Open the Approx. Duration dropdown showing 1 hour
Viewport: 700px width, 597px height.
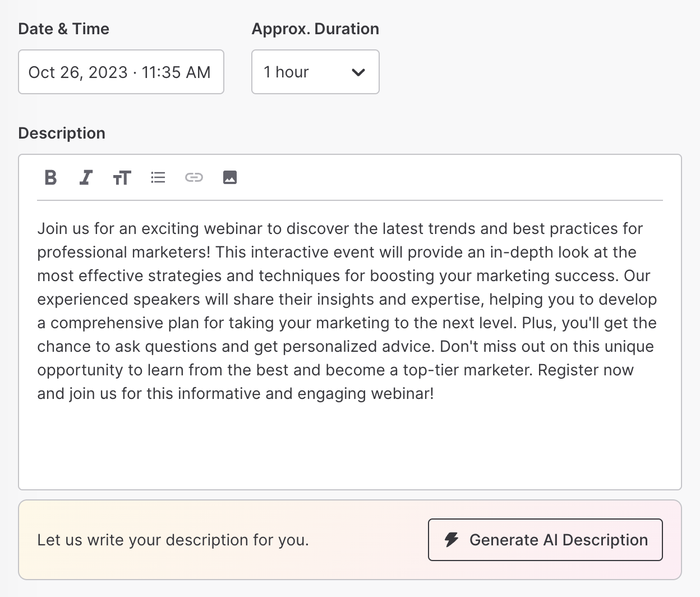pyautogui.click(x=303, y=72)
